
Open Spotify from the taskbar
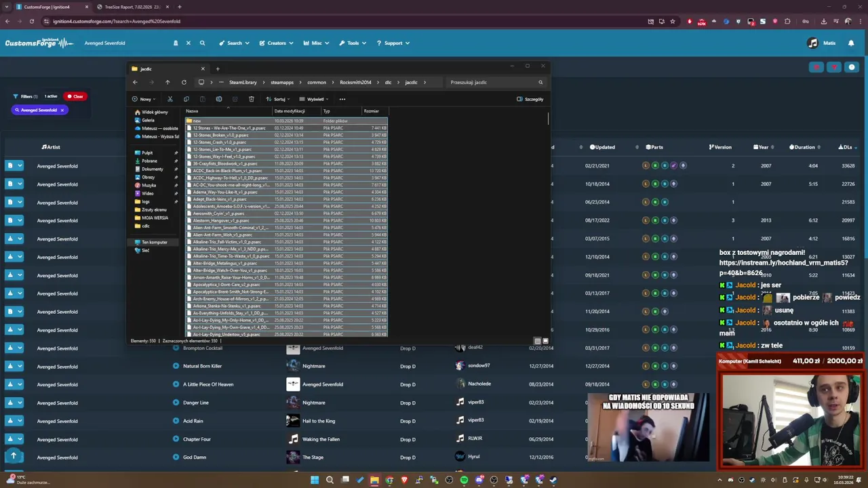[x=464, y=480]
